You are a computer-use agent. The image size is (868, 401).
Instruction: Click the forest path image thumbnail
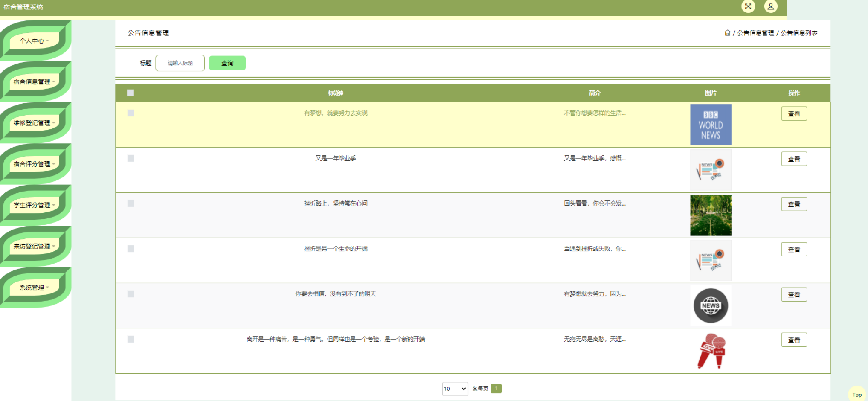click(711, 215)
